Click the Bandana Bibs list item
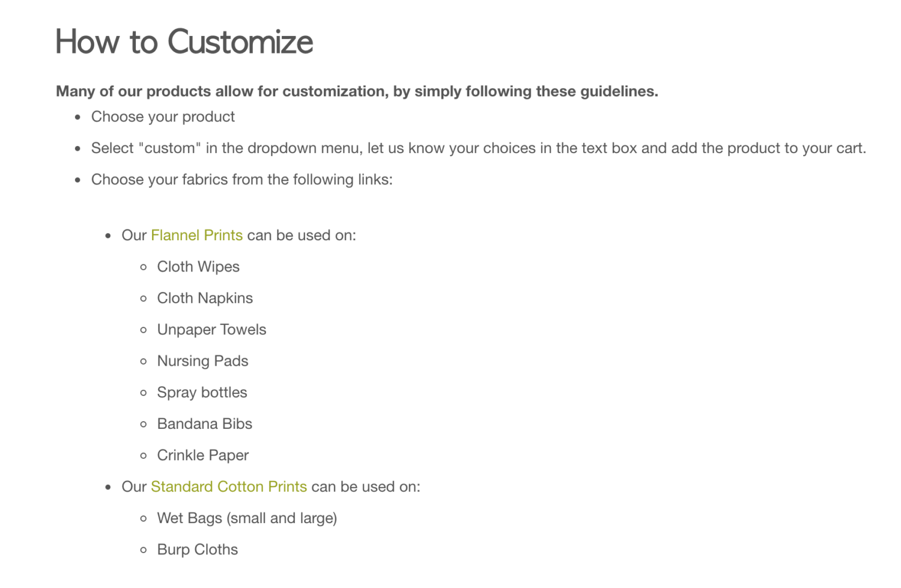The image size is (901, 588). [x=204, y=424]
